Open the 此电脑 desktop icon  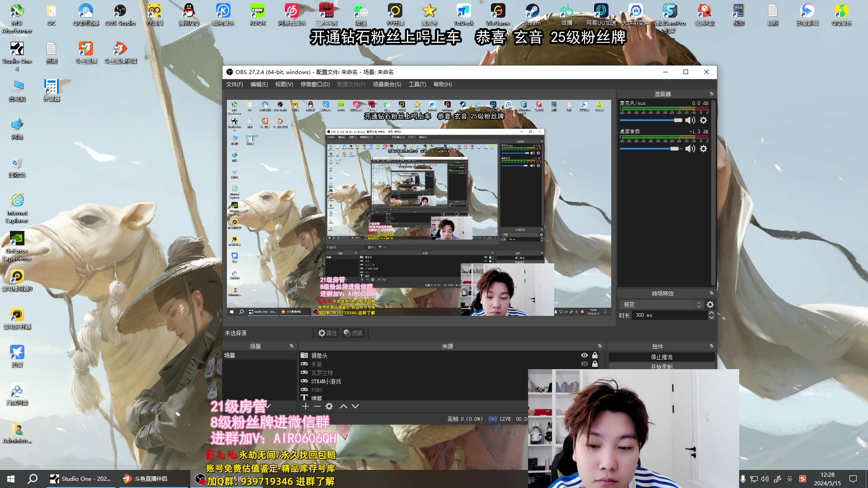(x=17, y=90)
